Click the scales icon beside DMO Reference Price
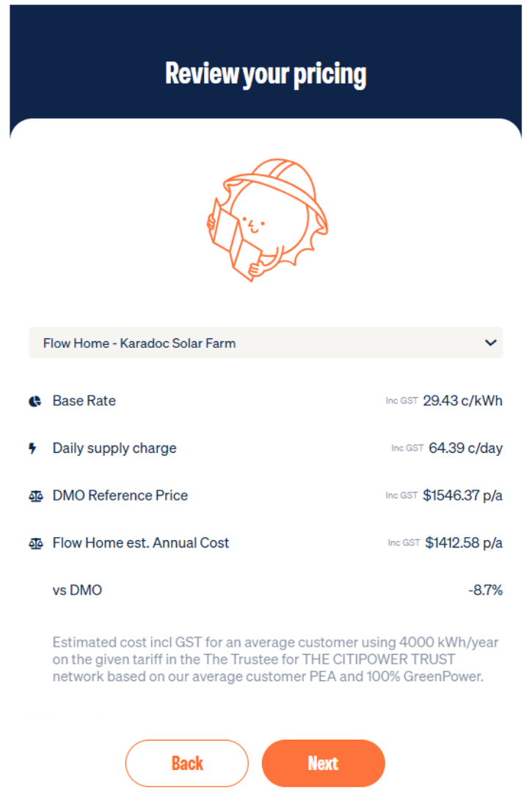Image resolution: width=532 pixels, height=811 pixels. (x=35, y=496)
